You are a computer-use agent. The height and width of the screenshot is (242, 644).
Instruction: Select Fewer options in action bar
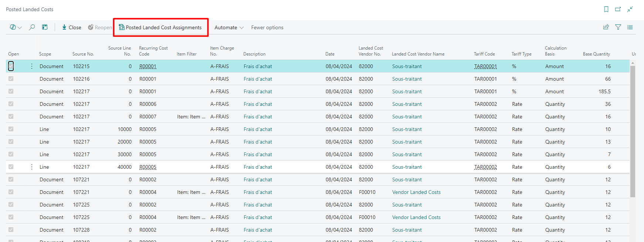[x=267, y=27]
